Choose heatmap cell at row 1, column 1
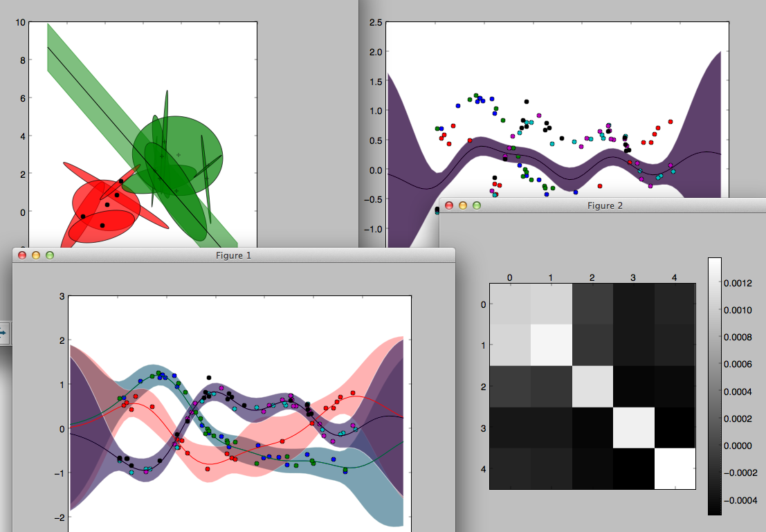 (551, 345)
